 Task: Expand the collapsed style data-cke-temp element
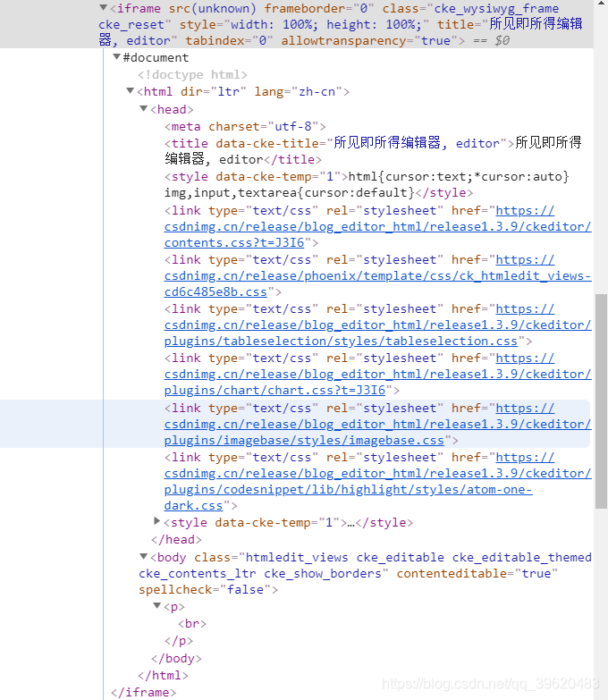coord(156,520)
